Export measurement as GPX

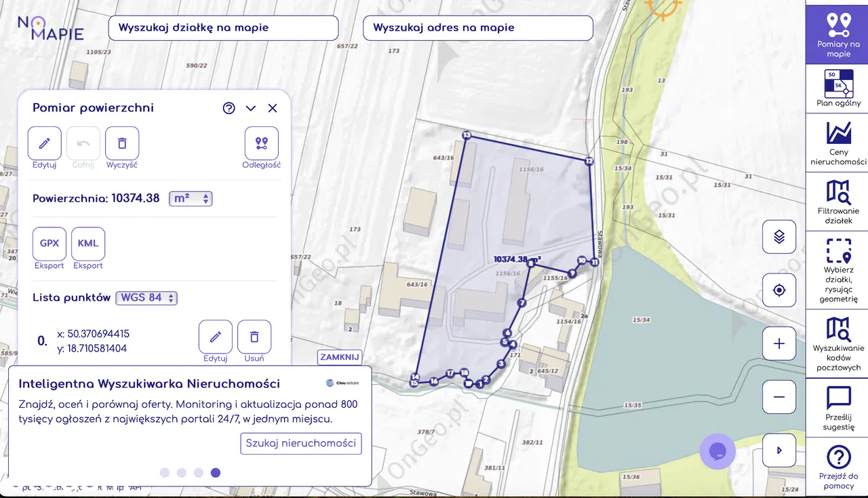(50, 244)
